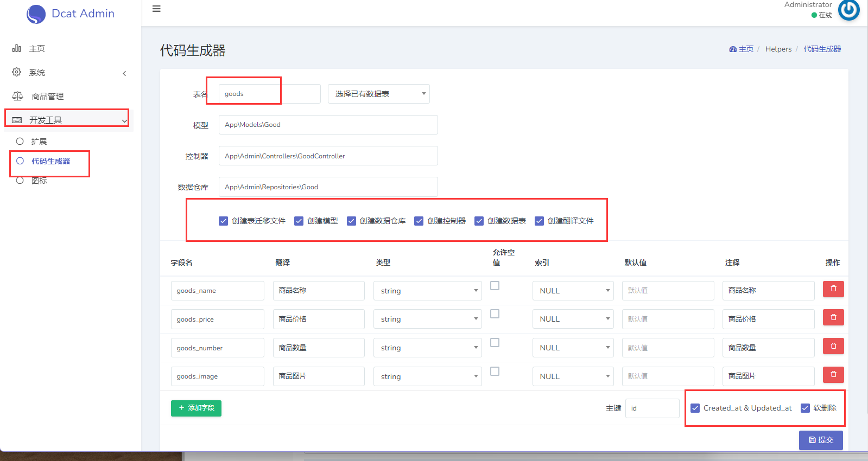Click the 模型 input field
The width and height of the screenshot is (868, 461).
(328, 125)
